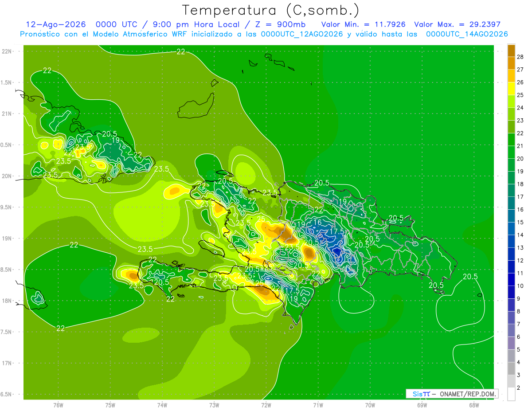Click the "16" contour label on the map
Screen dimensions: 532x411
pos(317,223)
